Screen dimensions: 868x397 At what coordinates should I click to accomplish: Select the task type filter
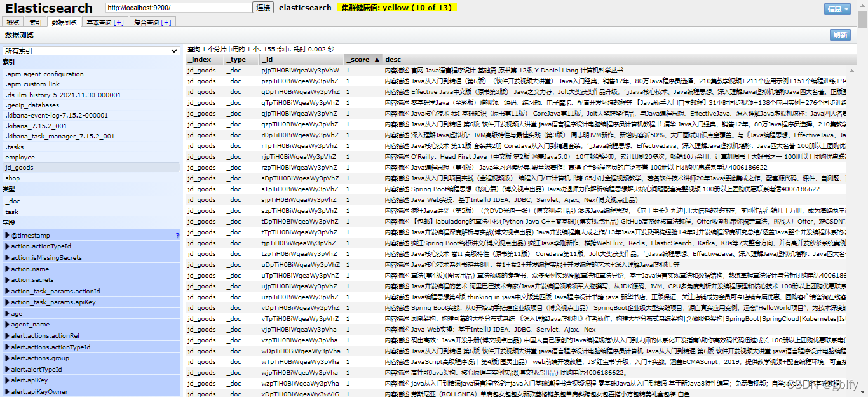pos(91,212)
